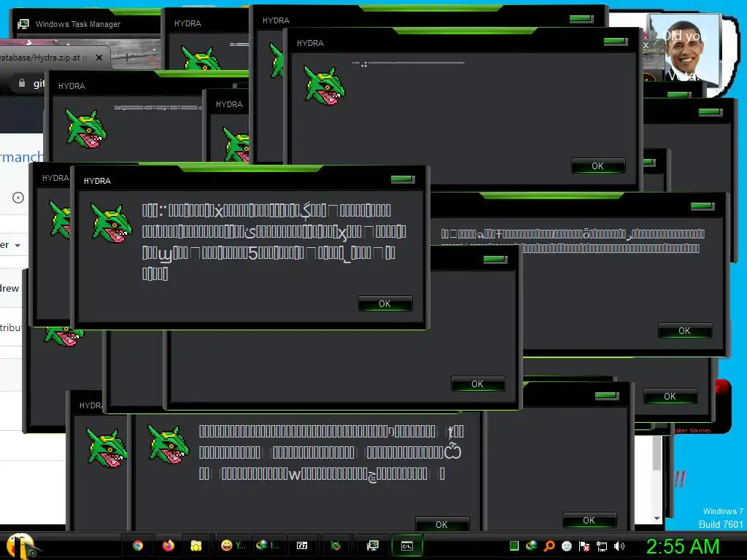Click the orange magnifier tray icon

(549, 546)
